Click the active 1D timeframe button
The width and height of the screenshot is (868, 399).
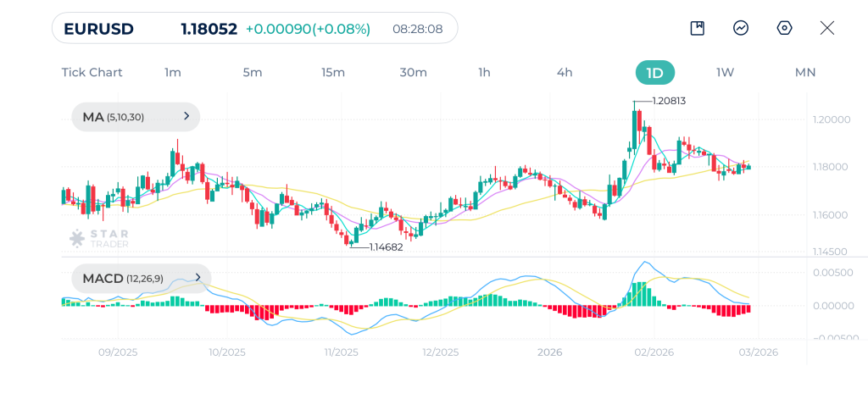tap(654, 72)
